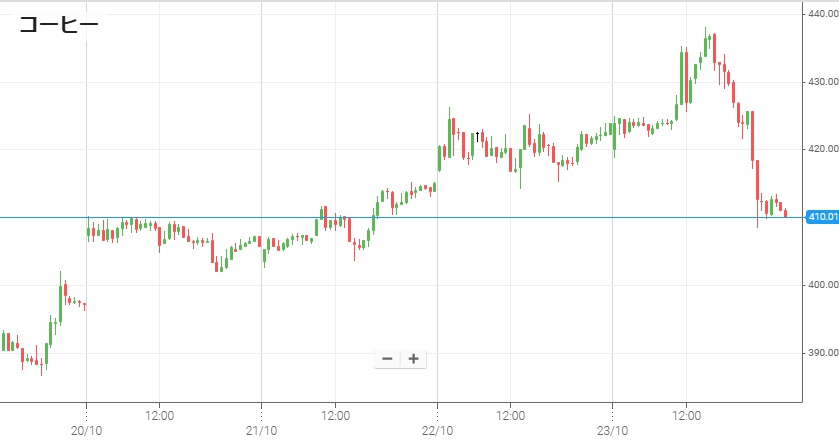Click 12:00 label between 22/10 and 23/10
This screenshot has height=442, width=839.
[511, 414]
